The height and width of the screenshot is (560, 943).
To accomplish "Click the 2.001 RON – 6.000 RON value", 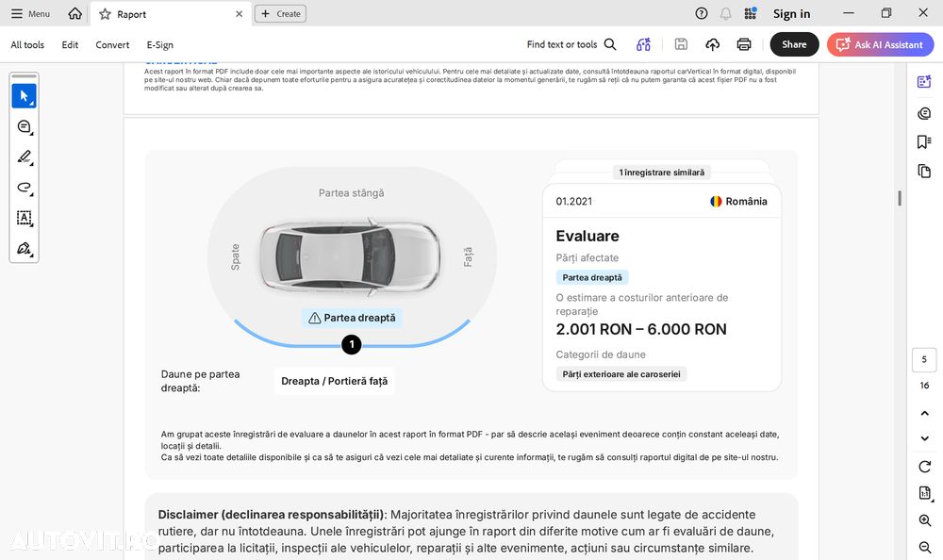I will coord(641,329).
